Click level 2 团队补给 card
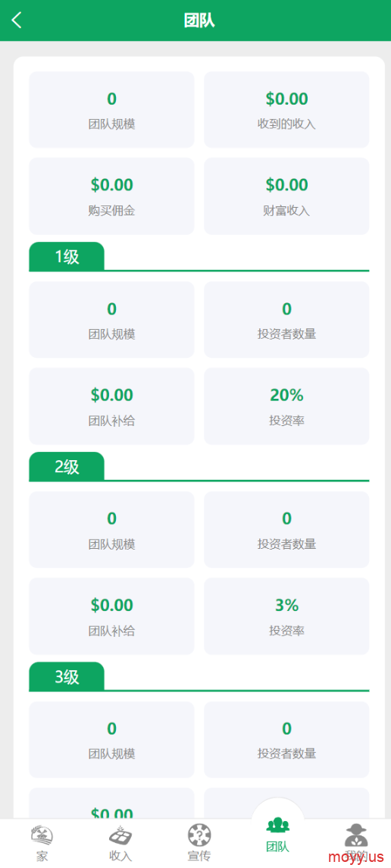Viewport: 391px width, 868px height. pos(111,616)
